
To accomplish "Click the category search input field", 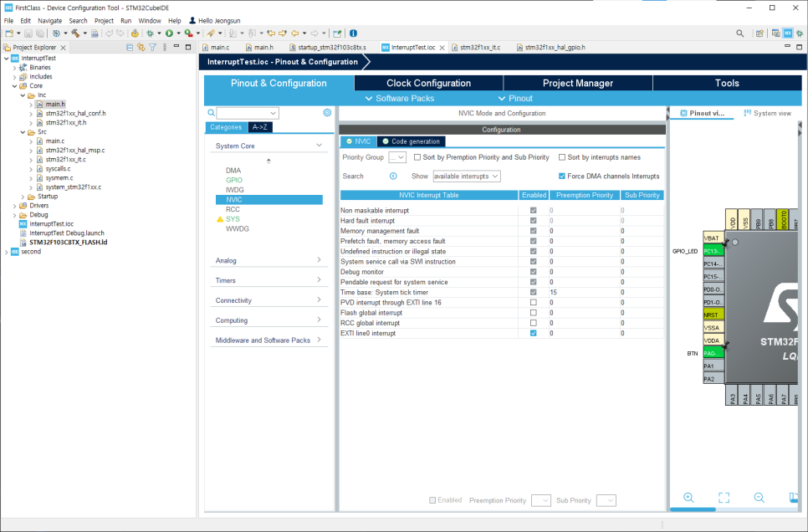I will click(248, 113).
